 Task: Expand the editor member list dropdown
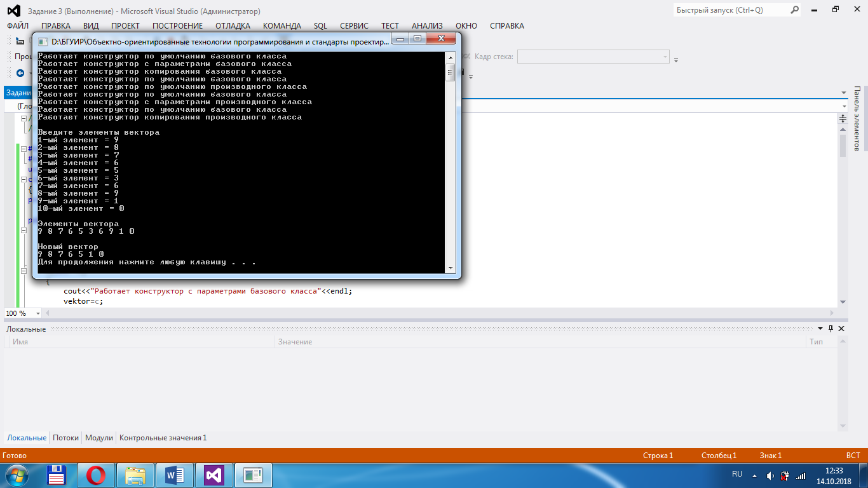pos(844,106)
